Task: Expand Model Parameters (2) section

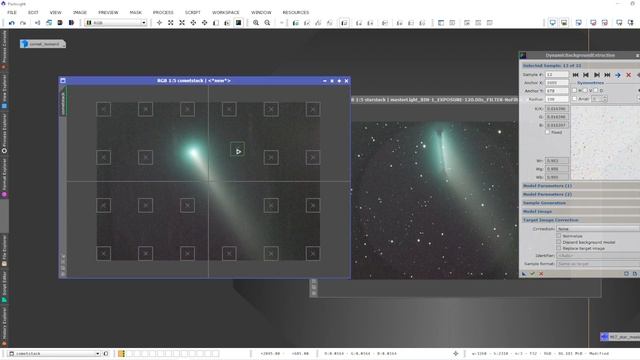Action: coord(580,194)
